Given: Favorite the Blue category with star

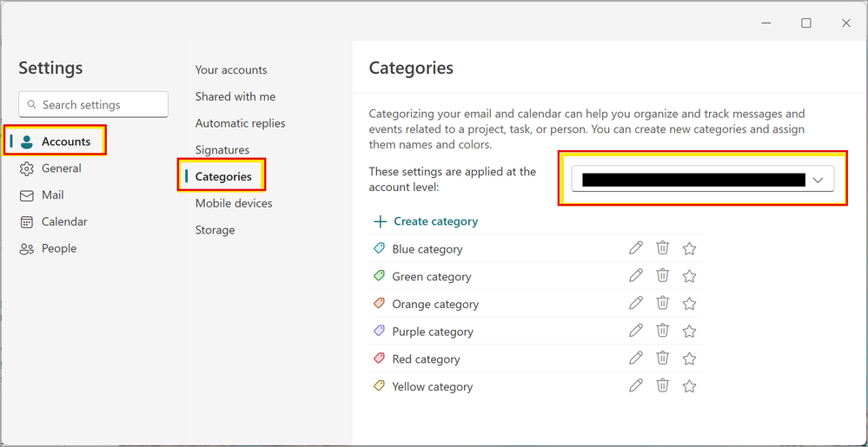Looking at the screenshot, I should point(689,248).
